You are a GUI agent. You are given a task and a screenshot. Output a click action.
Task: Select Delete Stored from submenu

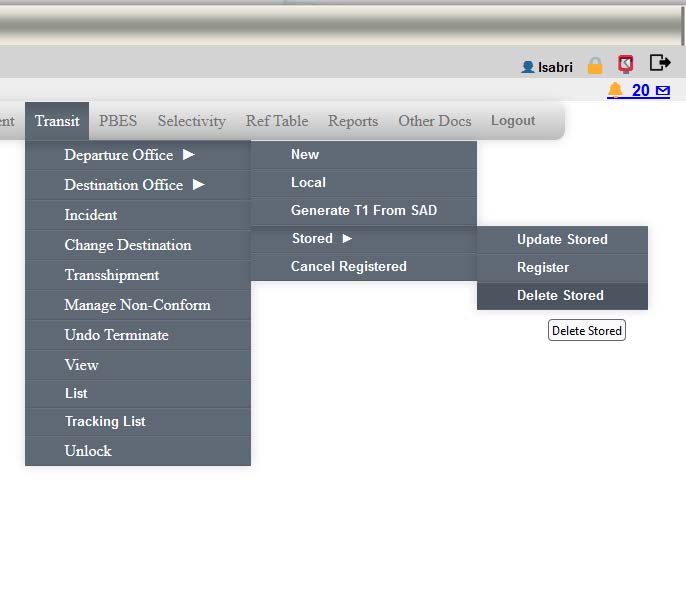coord(560,296)
